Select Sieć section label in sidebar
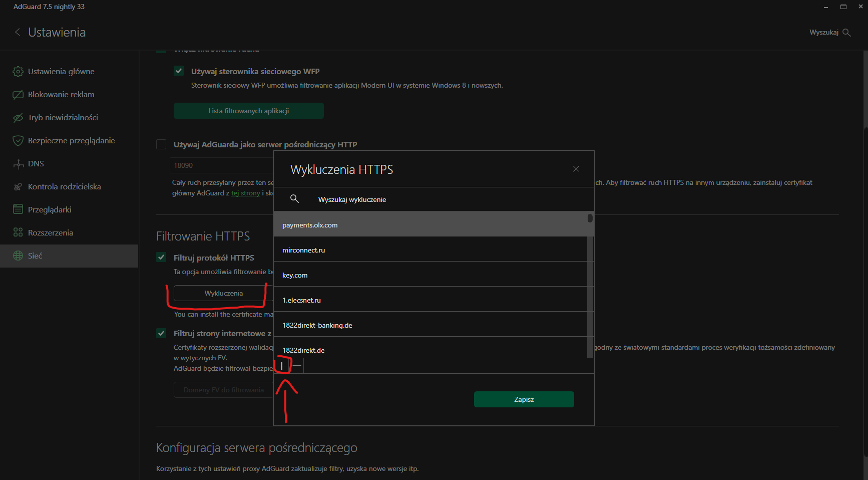The width and height of the screenshot is (868, 480). click(35, 256)
